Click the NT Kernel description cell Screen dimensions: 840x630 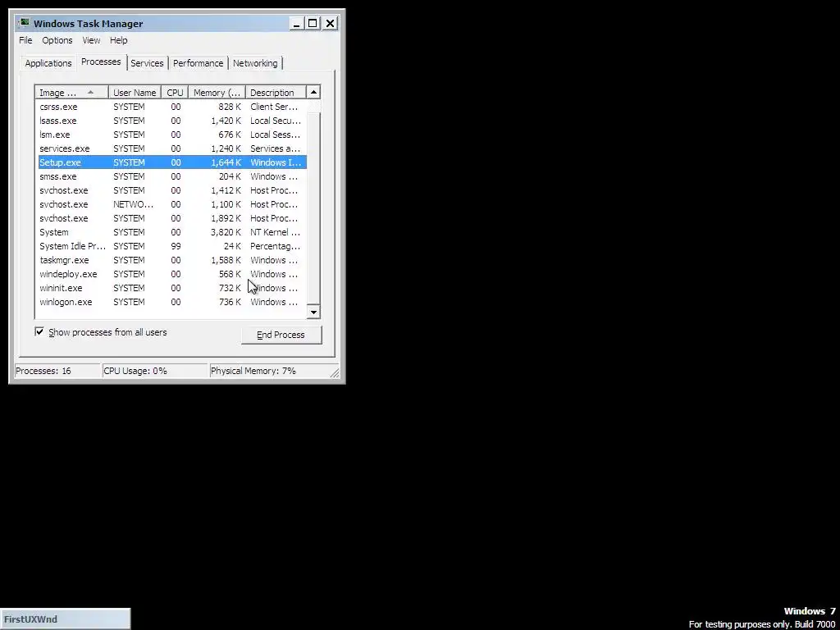[x=276, y=232]
